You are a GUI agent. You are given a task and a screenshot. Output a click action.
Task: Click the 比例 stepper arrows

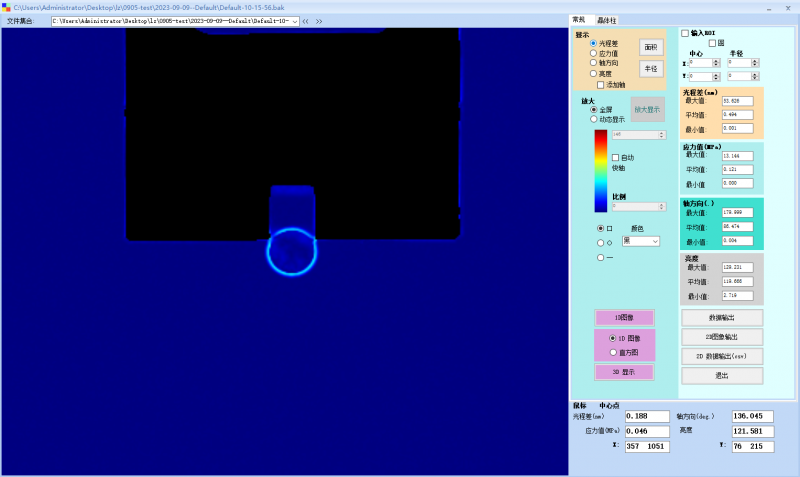pyautogui.click(x=662, y=207)
